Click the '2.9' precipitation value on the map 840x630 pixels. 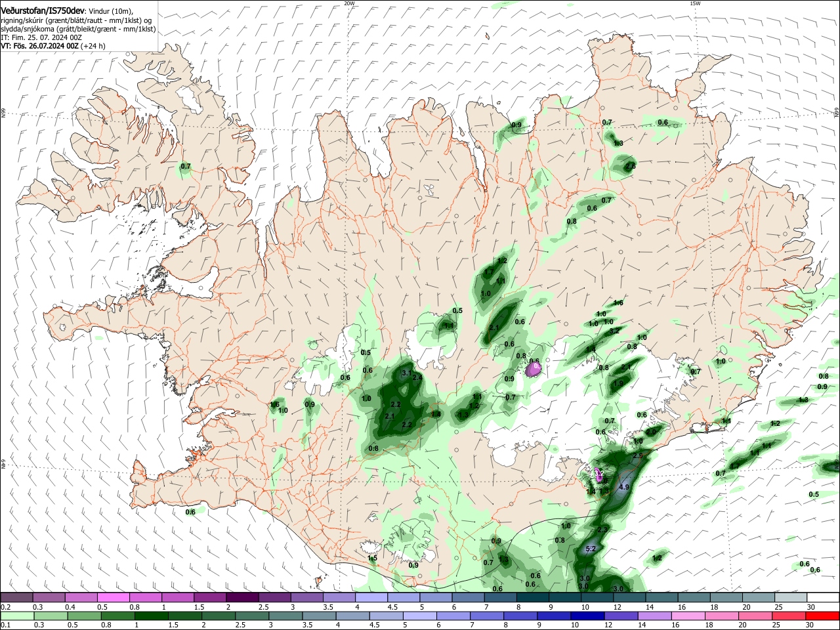pos(637,455)
